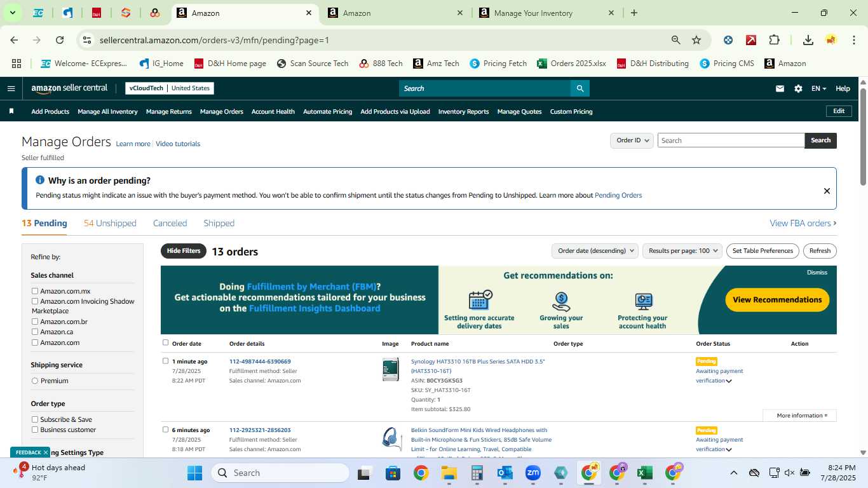This screenshot has height=488, width=868.
Task: Open the tab search dropdown in Chrome
Action: pyautogui.click(x=13, y=13)
